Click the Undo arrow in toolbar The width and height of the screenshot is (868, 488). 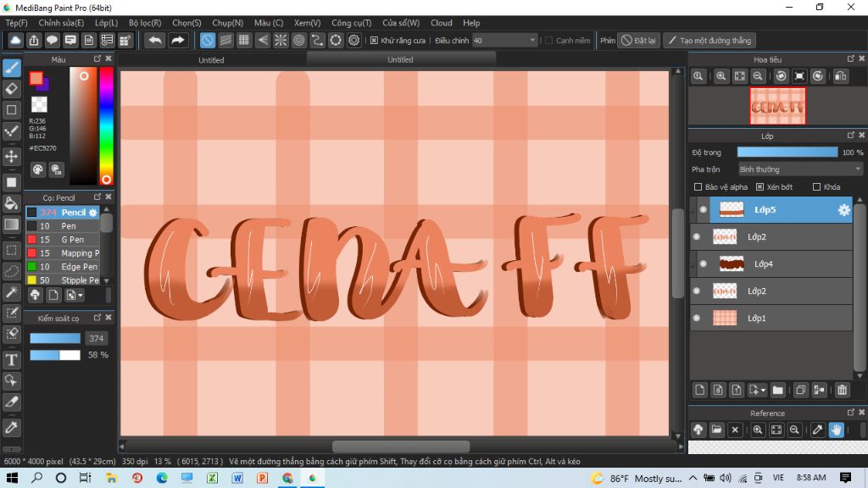point(155,41)
